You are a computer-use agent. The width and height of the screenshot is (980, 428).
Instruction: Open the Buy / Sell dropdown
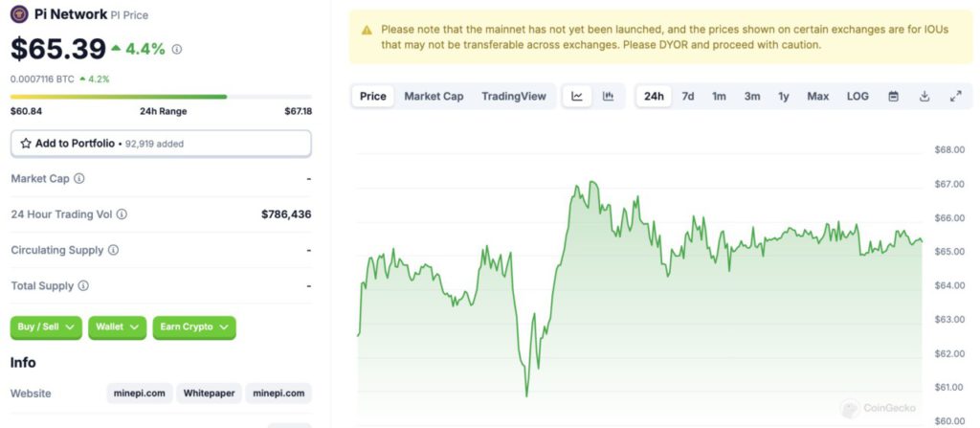point(46,327)
